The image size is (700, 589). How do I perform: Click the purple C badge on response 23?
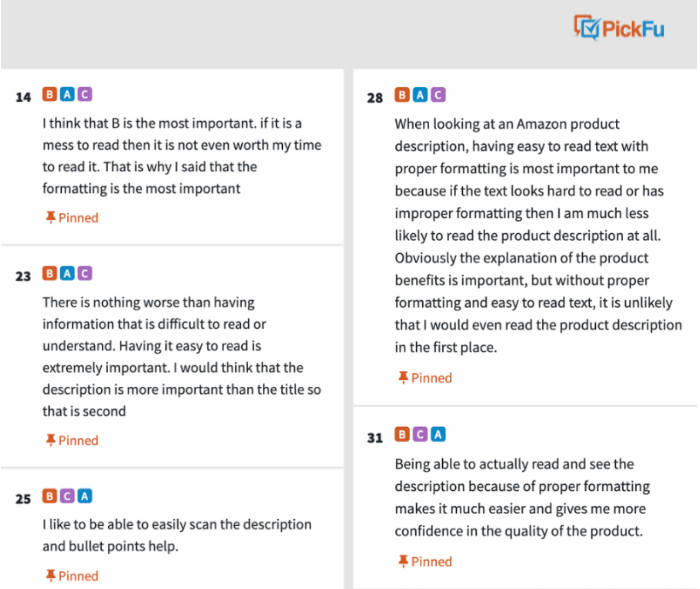point(85,273)
